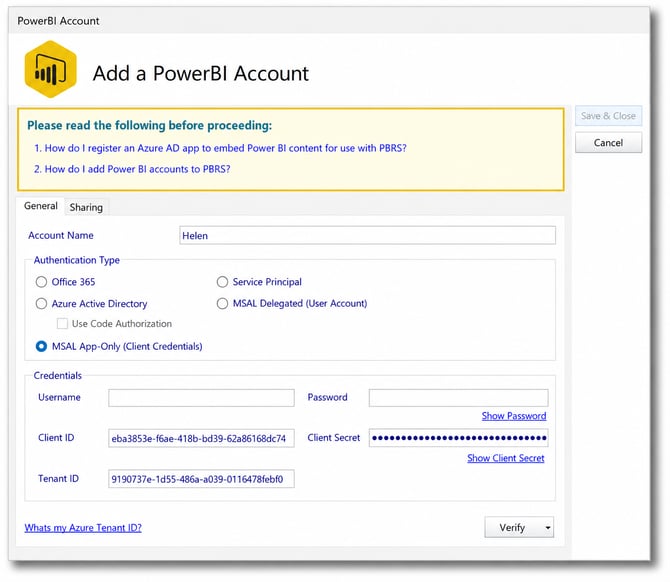Viewport: 670px width, 582px height.
Task: Click the Please read the following before proceeding text
Action: click(150, 125)
